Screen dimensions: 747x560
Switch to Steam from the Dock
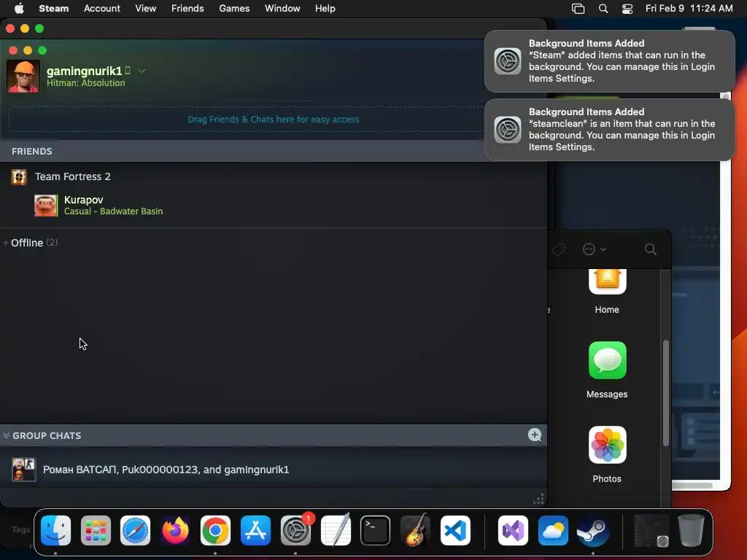[x=593, y=531]
